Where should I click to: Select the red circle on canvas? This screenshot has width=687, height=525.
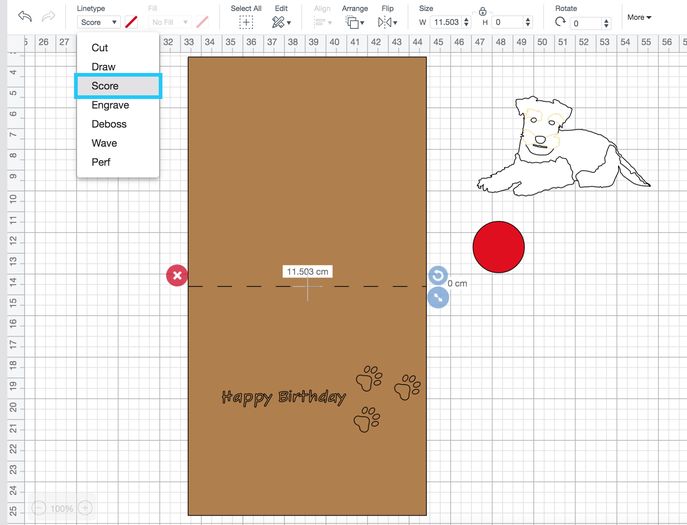[x=498, y=247]
